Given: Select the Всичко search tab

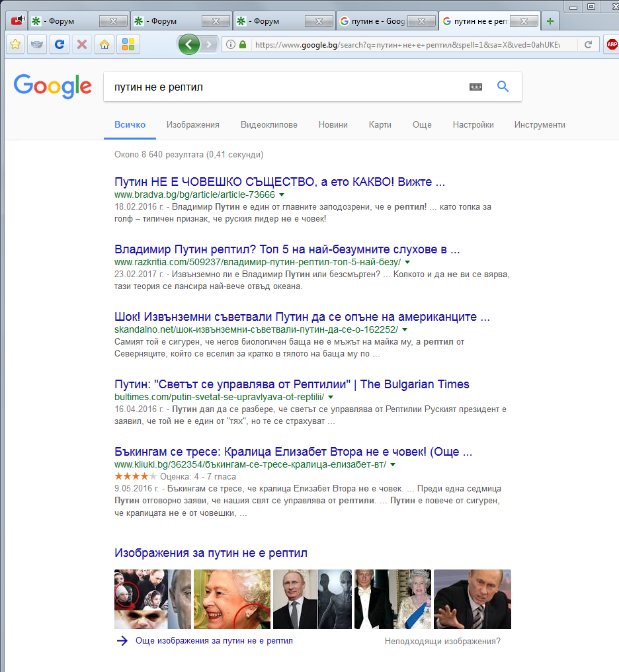Looking at the screenshot, I should click(130, 125).
